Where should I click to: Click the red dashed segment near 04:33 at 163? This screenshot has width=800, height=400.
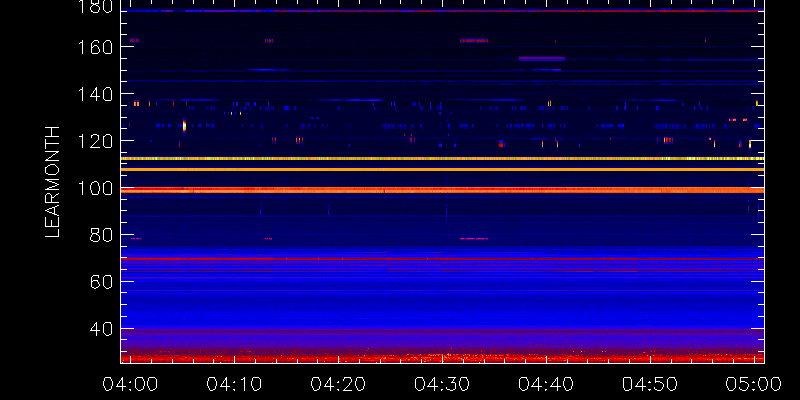[x=473, y=40]
